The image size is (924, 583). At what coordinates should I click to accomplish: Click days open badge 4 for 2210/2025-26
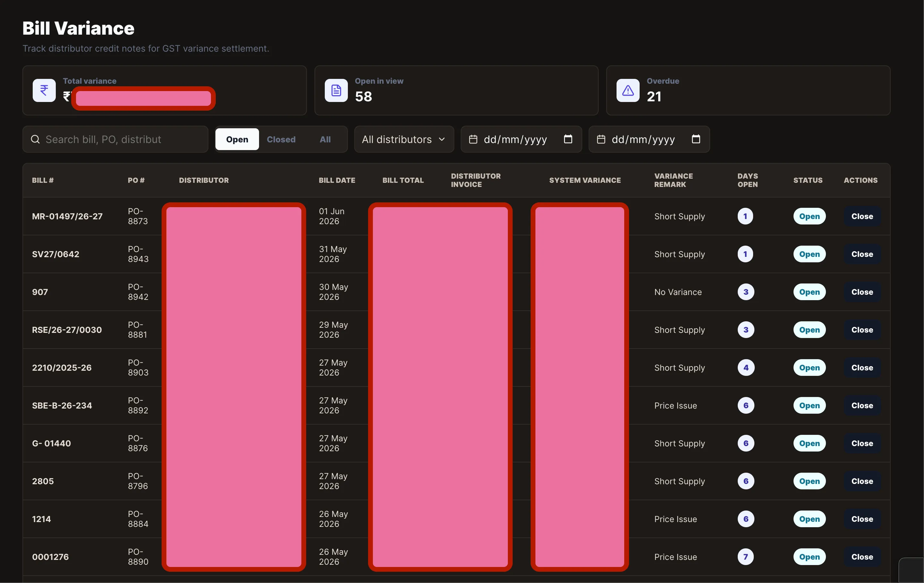(x=745, y=368)
